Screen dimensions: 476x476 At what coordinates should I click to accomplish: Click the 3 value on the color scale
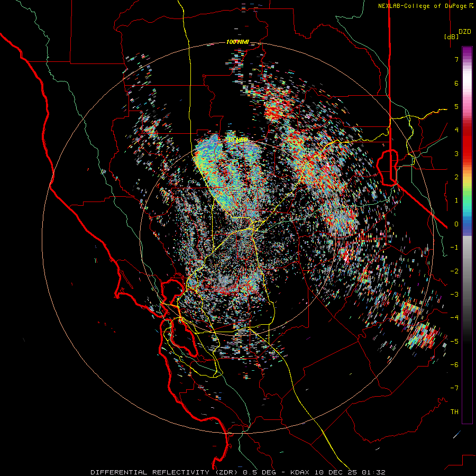tap(456, 153)
